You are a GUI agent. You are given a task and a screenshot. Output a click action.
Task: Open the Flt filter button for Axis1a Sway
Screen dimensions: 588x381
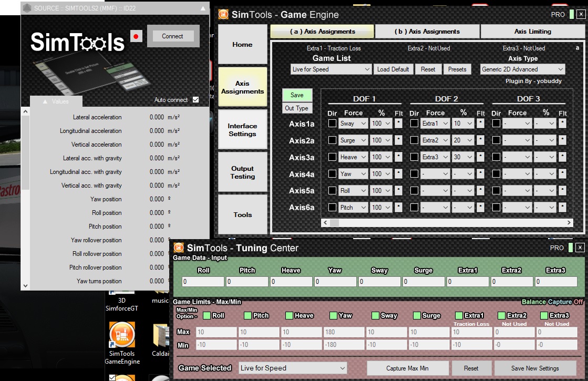point(398,123)
